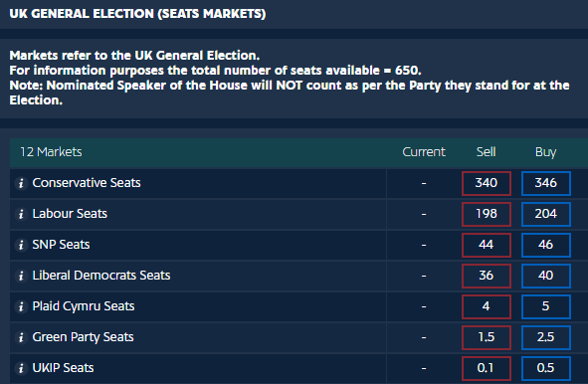Buy Labour Seats at 204
The image size is (588, 384).
tap(546, 214)
